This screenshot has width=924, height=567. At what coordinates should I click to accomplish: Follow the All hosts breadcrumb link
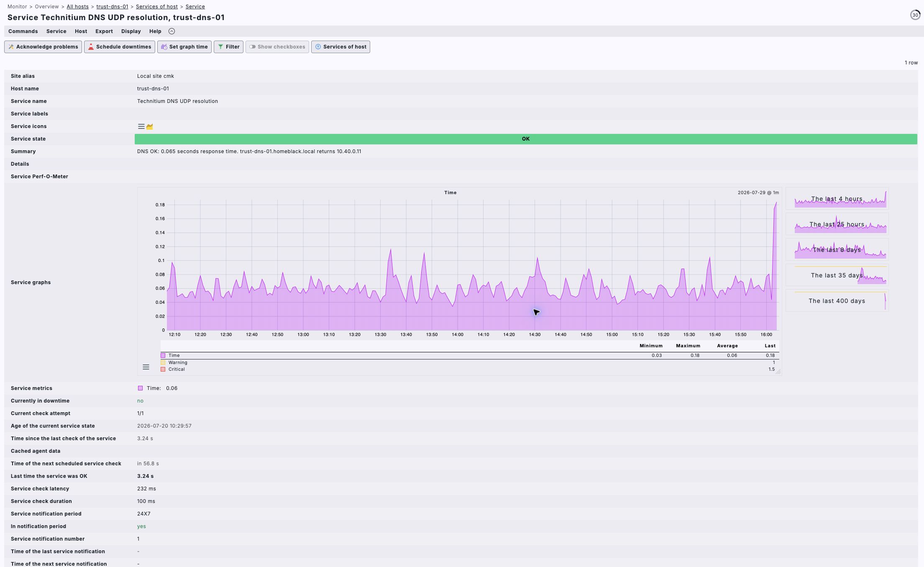(x=78, y=7)
